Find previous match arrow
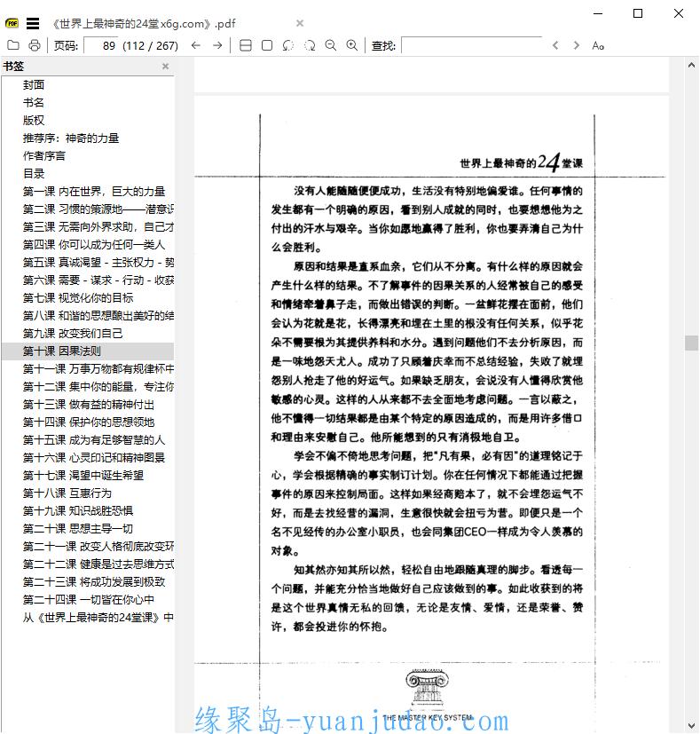The width and height of the screenshot is (700, 734). [555, 45]
